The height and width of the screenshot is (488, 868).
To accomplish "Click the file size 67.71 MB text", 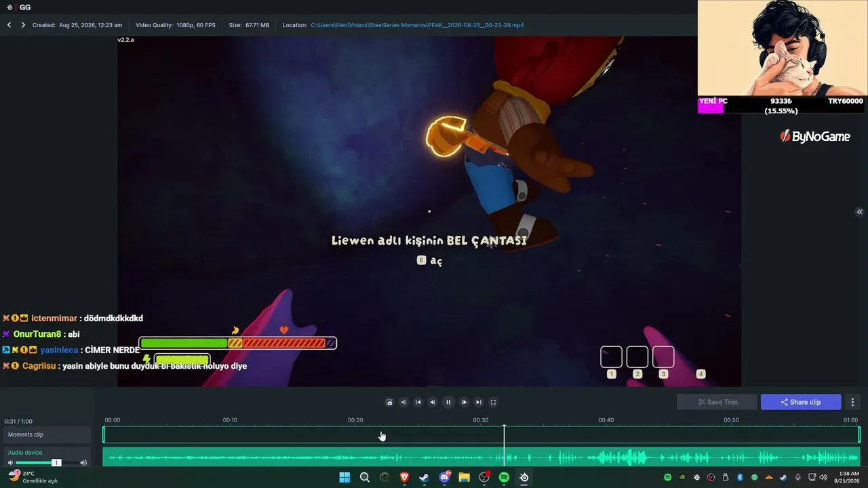I will pyautogui.click(x=249, y=25).
